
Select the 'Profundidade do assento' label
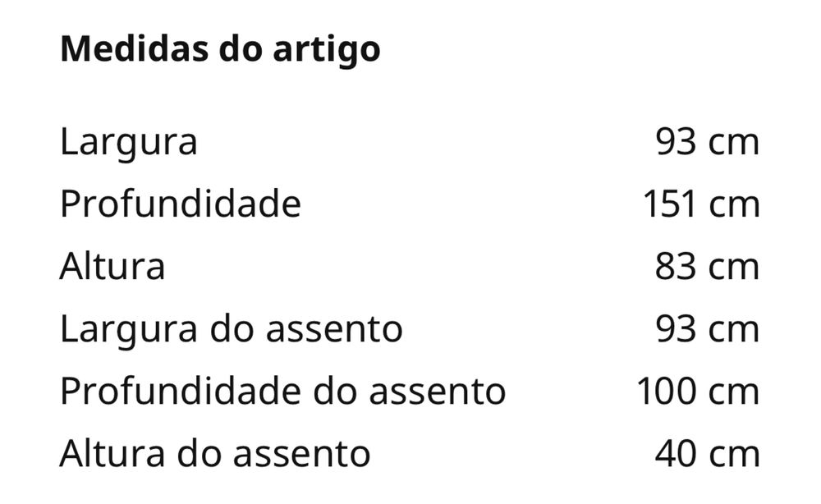pyautogui.click(x=282, y=391)
